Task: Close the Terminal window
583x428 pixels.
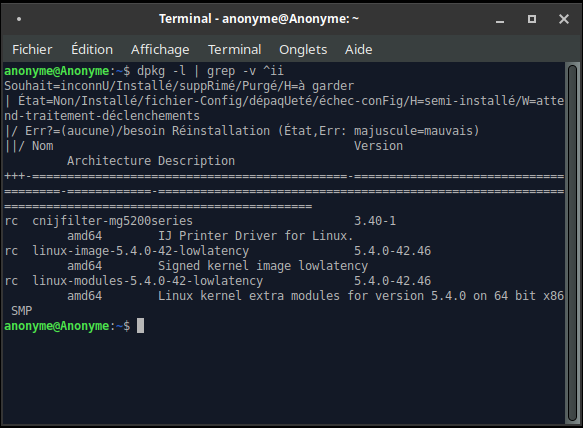Action: click(x=564, y=19)
